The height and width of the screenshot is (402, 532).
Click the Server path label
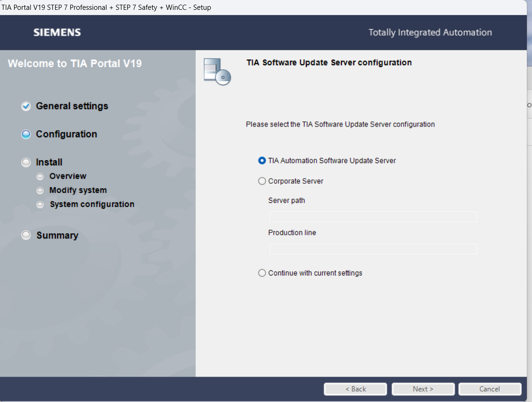click(x=287, y=201)
